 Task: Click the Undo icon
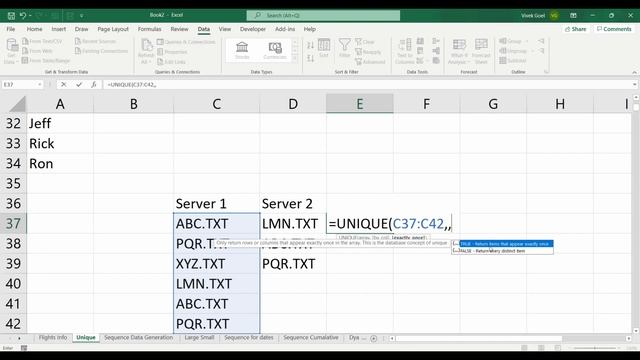[x=23, y=16]
